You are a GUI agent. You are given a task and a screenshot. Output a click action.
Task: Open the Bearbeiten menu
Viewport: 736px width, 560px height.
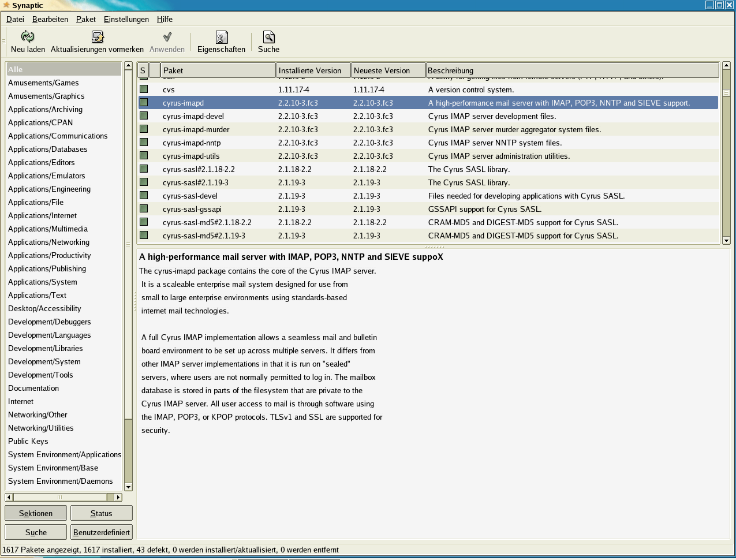coord(50,19)
